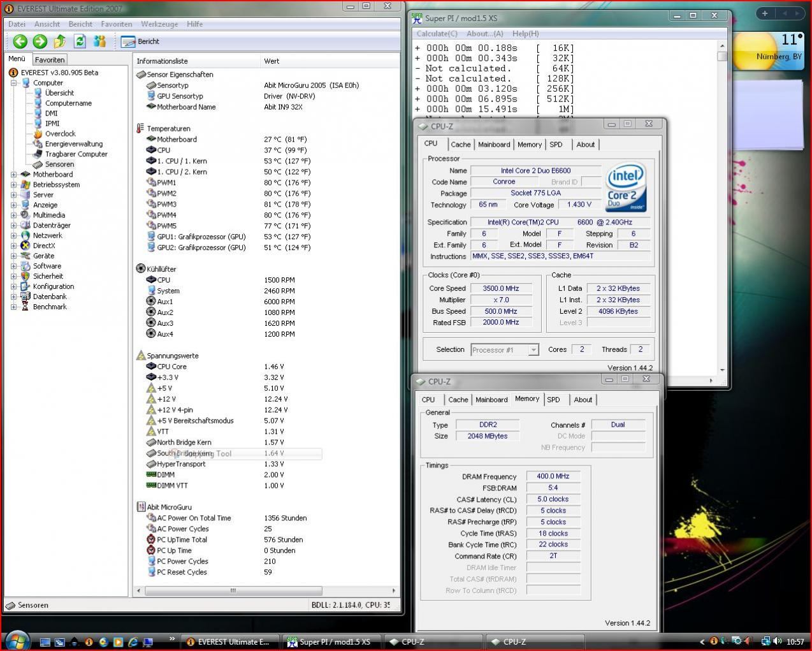The height and width of the screenshot is (651, 812).
Task: Expand the DirectX tree node
Action: click(13, 246)
